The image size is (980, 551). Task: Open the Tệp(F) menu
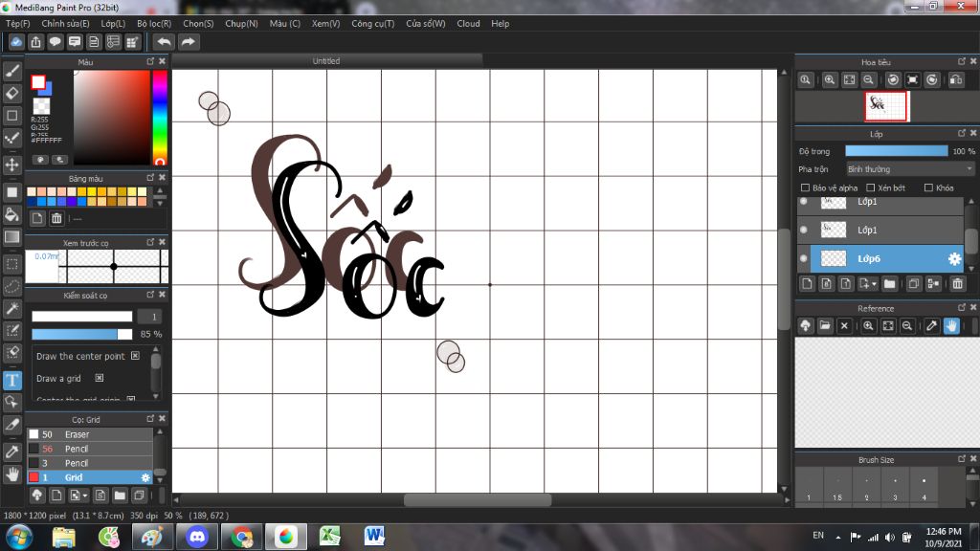[x=18, y=24]
